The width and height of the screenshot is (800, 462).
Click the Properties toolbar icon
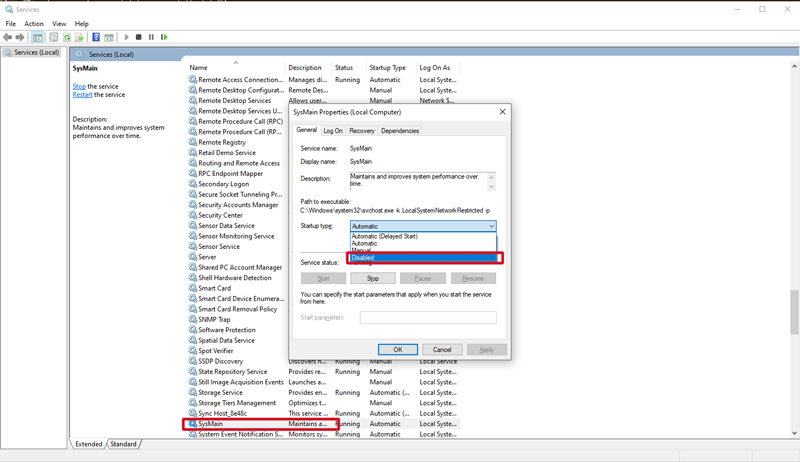tap(54, 37)
